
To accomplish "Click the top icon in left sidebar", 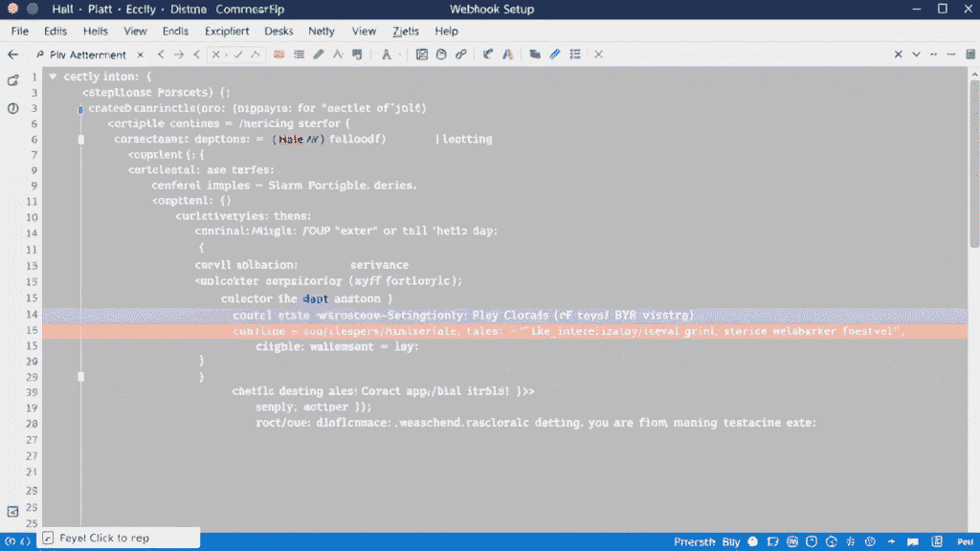I will click(x=12, y=80).
